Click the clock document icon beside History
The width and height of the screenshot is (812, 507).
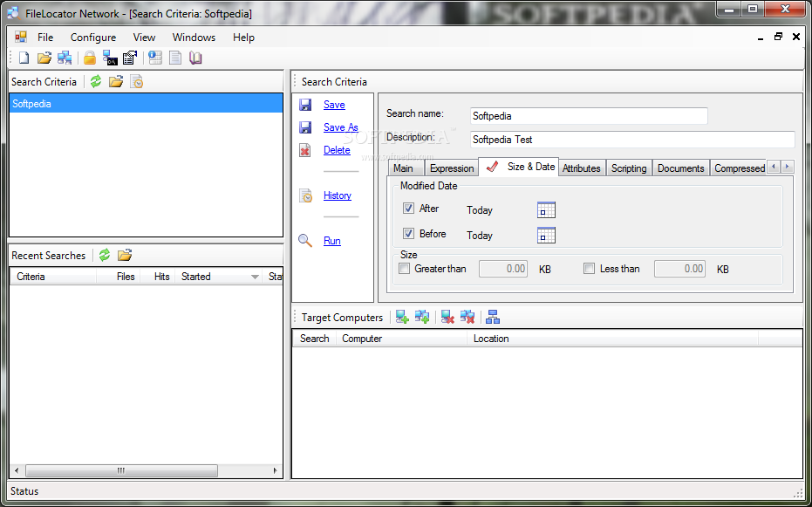tap(305, 195)
